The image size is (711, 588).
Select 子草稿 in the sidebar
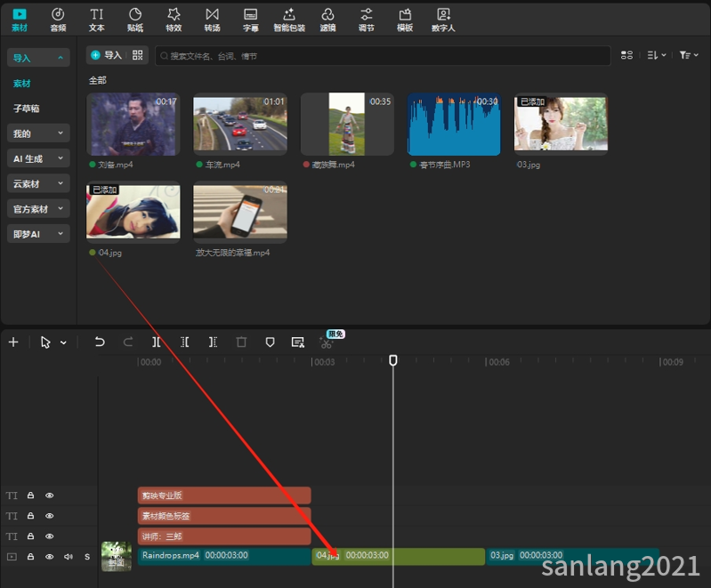[27, 109]
